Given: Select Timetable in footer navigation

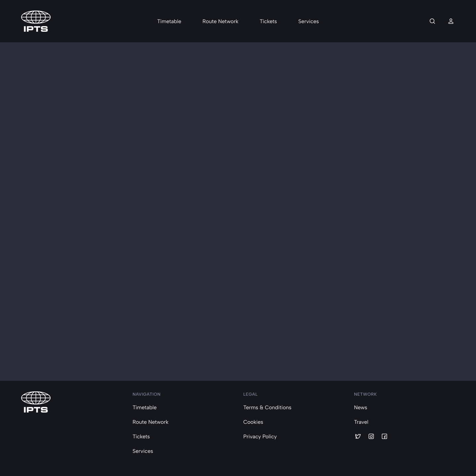Looking at the screenshot, I should pos(144,408).
